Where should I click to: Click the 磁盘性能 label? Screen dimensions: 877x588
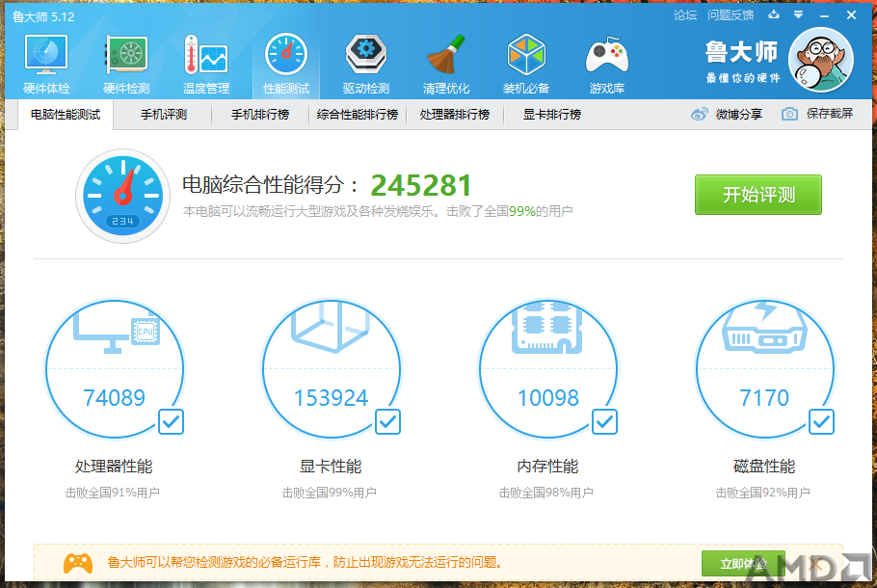pos(764,466)
